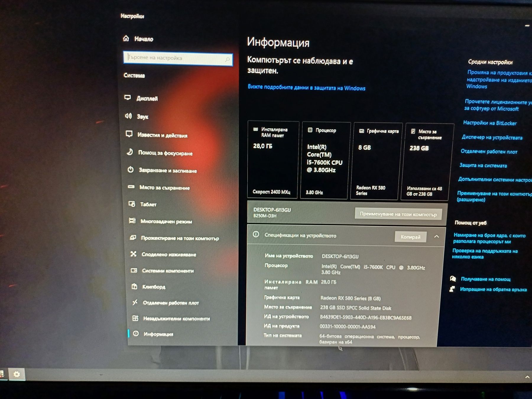Click Защита на системата link

pos(483,165)
